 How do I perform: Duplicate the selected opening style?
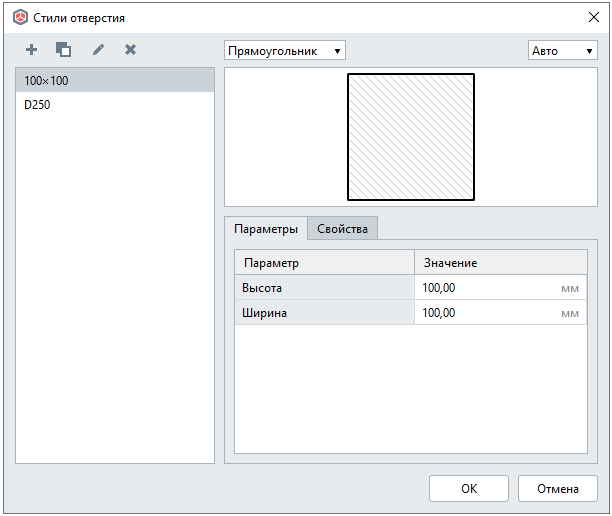[x=64, y=49]
